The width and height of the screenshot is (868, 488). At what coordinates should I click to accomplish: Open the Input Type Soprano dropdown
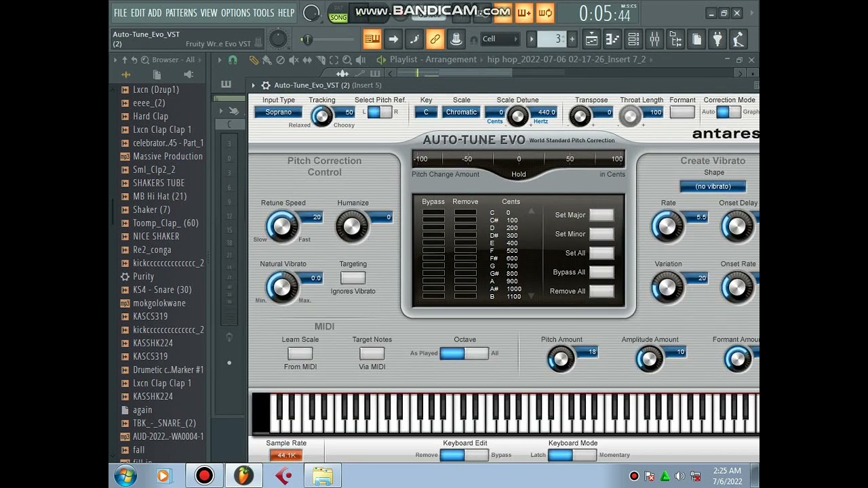click(279, 112)
